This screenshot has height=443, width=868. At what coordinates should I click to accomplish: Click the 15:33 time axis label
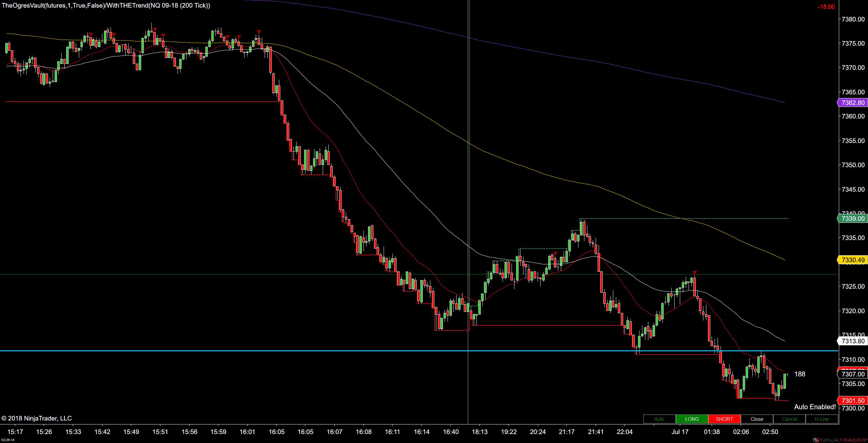click(73, 432)
